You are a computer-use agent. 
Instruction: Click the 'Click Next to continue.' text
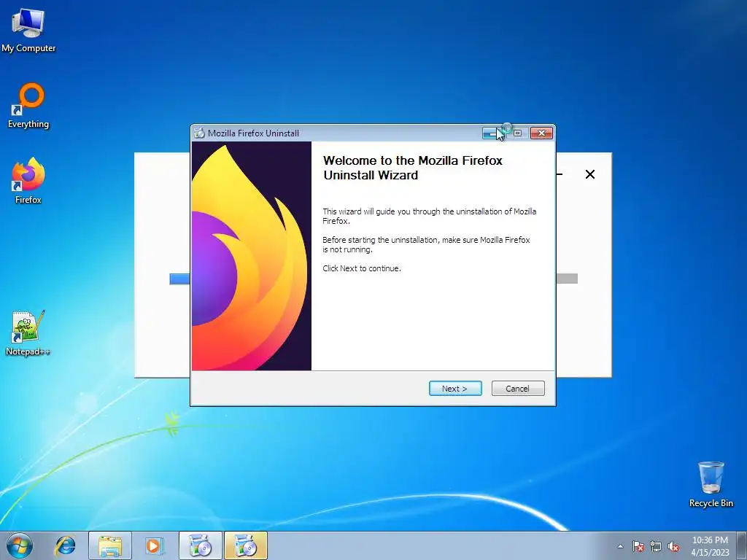362,268
